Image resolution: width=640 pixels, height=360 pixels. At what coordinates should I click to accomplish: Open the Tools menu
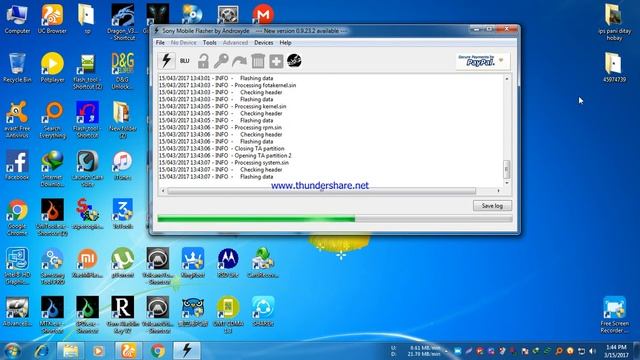click(209, 42)
